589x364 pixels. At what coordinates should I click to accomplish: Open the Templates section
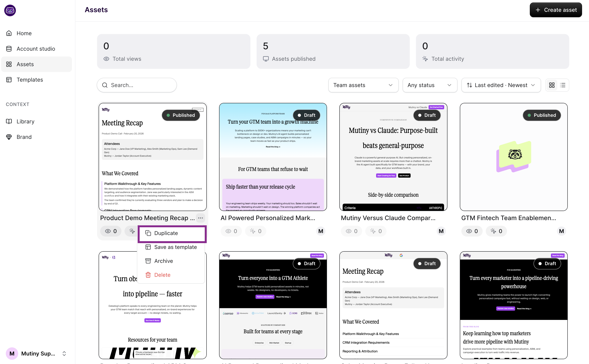click(x=36, y=79)
